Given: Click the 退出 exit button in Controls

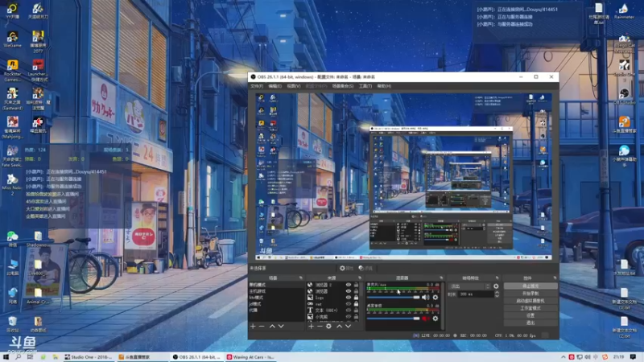Looking at the screenshot, I should pyautogui.click(x=530, y=323).
